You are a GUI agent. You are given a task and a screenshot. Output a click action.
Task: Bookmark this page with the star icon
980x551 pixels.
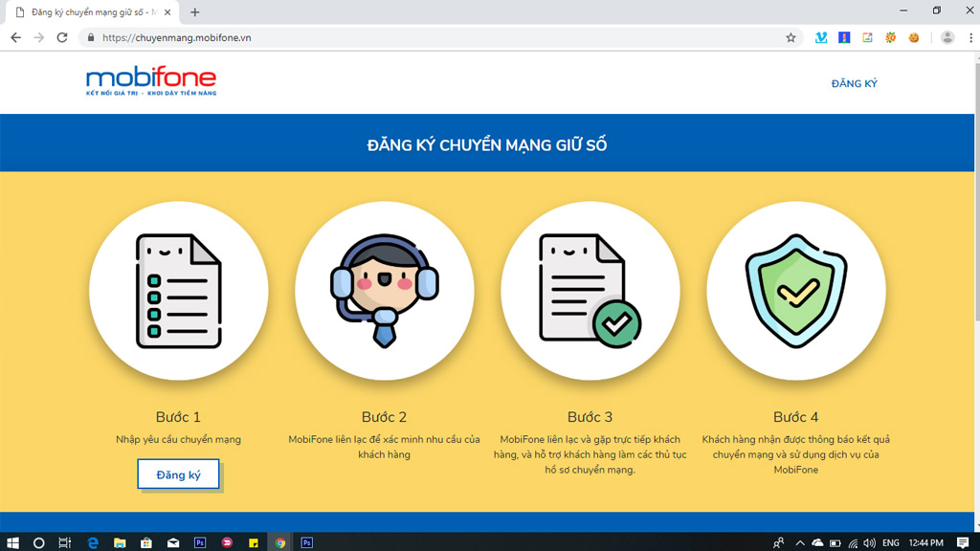791,38
